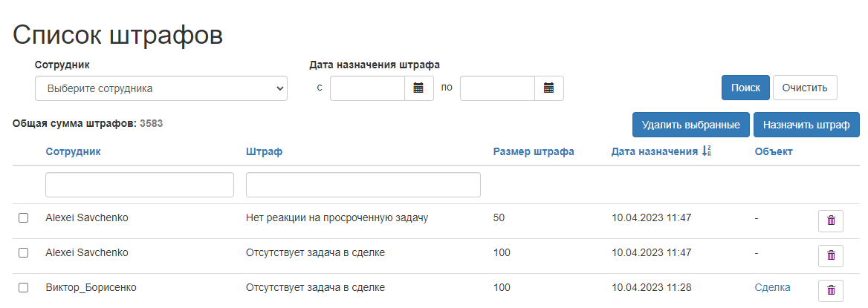Delete the 50 fine of Alexei Savchenko
This screenshot has height=308, width=868.
[830, 220]
